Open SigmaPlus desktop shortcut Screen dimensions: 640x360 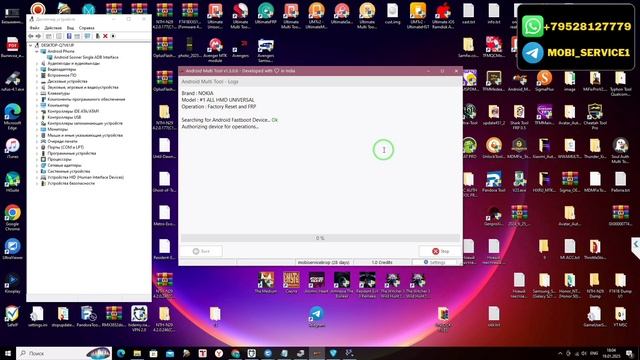click(544, 81)
